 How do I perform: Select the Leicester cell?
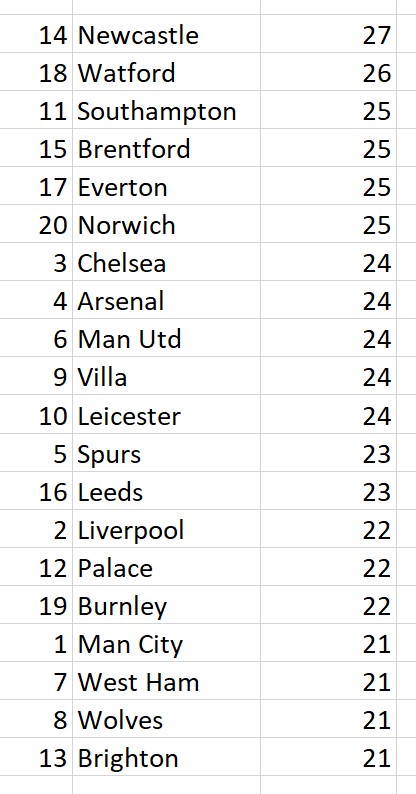(x=167, y=415)
